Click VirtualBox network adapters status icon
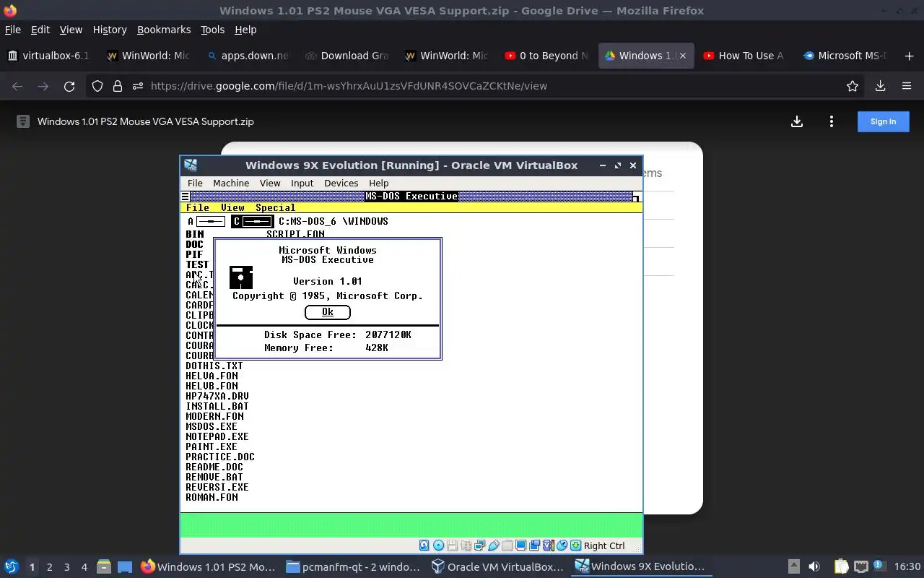The image size is (924, 578). tap(479, 545)
